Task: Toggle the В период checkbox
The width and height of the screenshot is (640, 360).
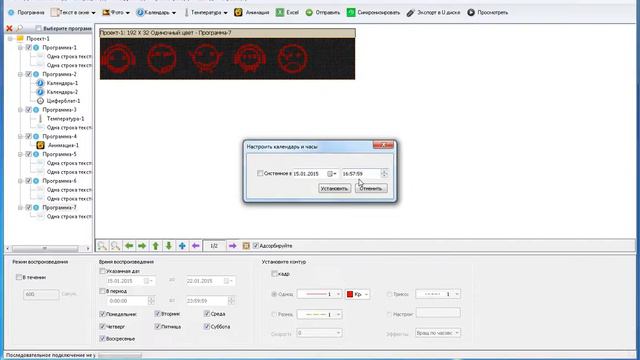Action: (102, 291)
